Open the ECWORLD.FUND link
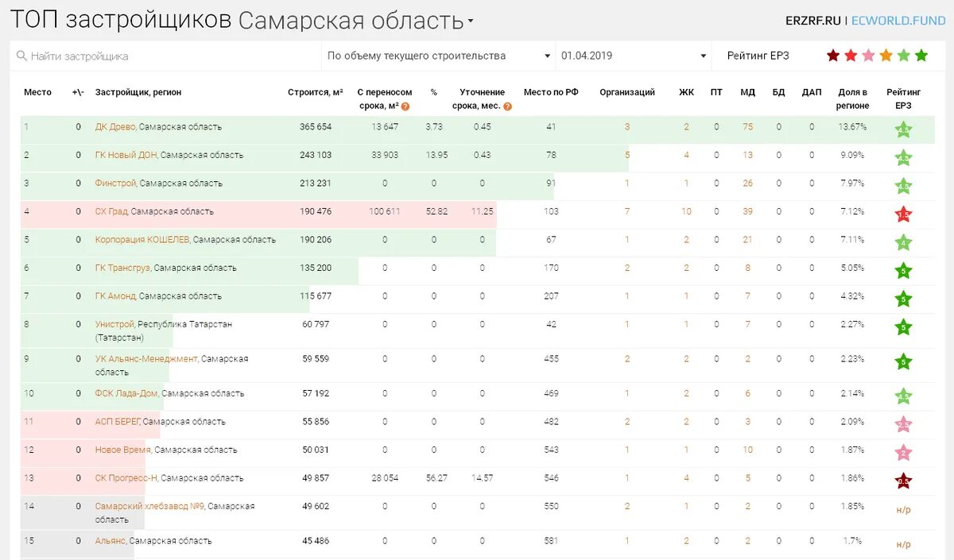 (x=898, y=21)
